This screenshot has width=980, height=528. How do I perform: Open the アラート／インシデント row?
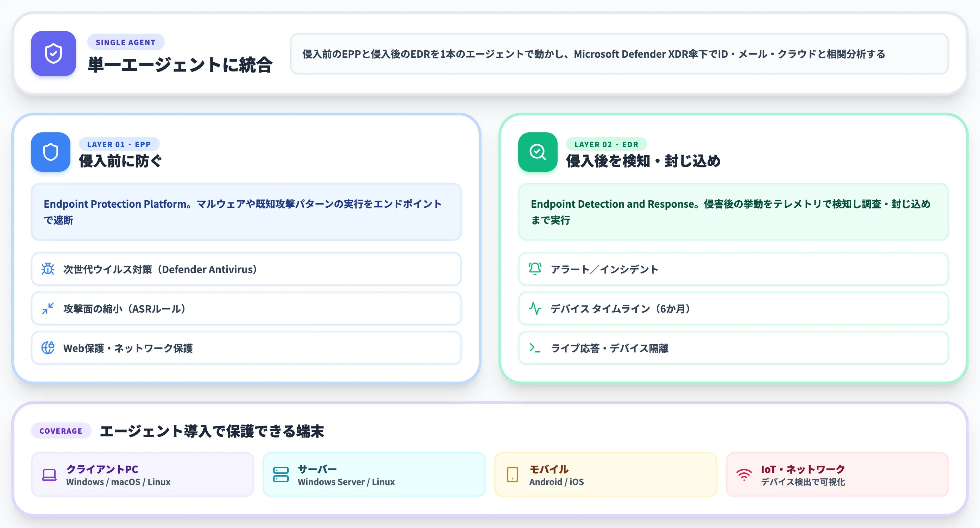[x=733, y=269]
